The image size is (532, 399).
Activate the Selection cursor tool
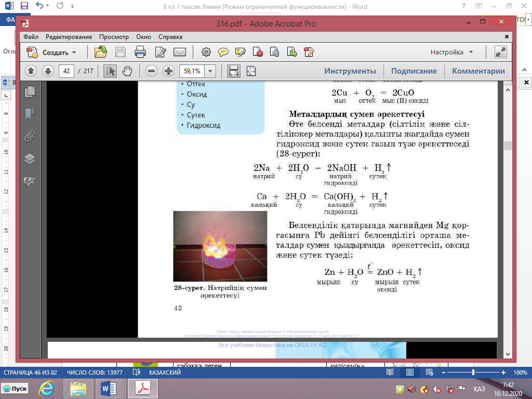[x=110, y=71]
